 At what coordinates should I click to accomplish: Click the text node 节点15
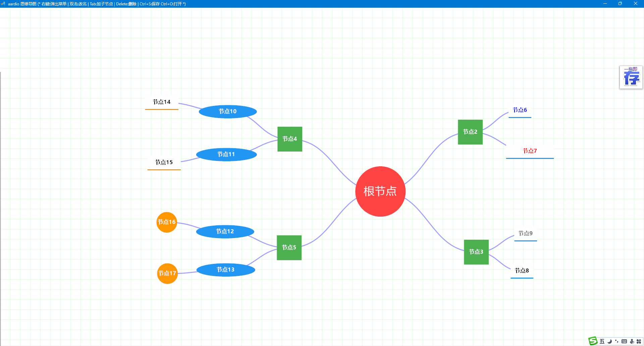[164, 163]
